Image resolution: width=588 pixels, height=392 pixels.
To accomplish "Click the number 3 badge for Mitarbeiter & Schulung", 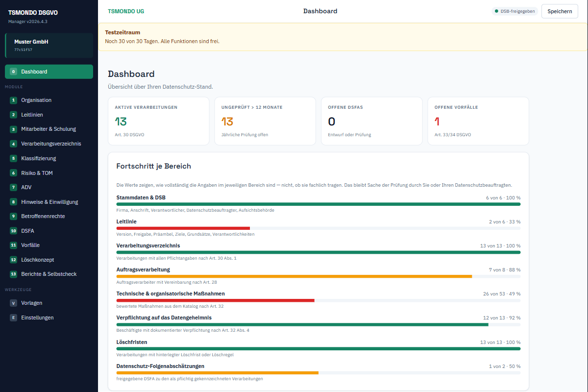I will tap(13, 129).
